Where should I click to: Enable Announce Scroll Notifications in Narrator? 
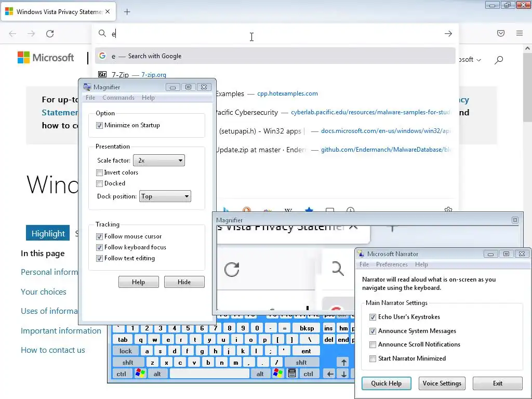[x=373, y=344]
